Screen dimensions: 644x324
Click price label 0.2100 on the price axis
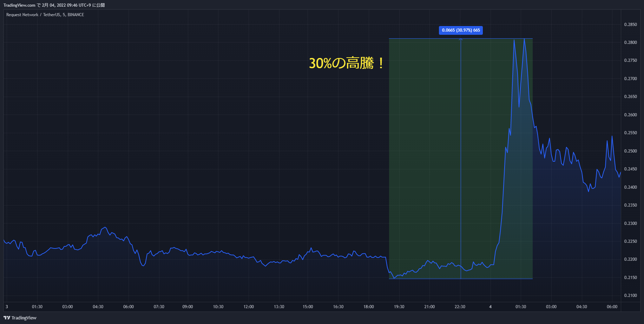(630, 296)
